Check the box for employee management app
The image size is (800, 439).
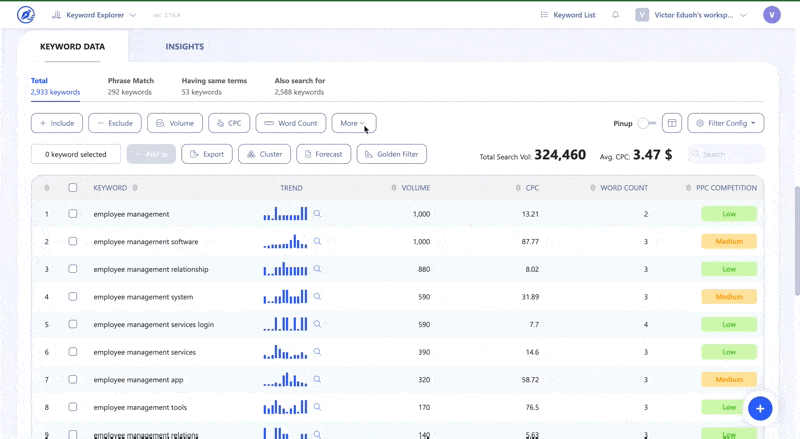tap(73, 379)
